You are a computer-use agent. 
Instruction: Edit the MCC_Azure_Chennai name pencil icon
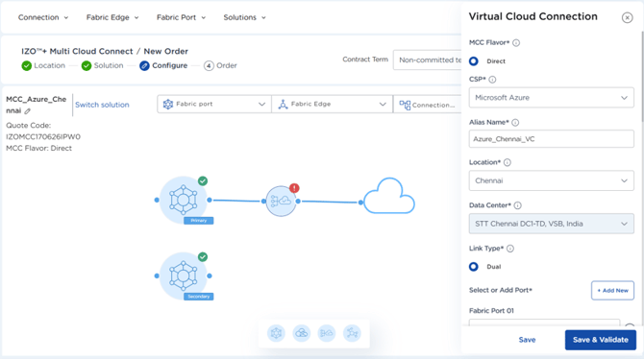(28, 111)
